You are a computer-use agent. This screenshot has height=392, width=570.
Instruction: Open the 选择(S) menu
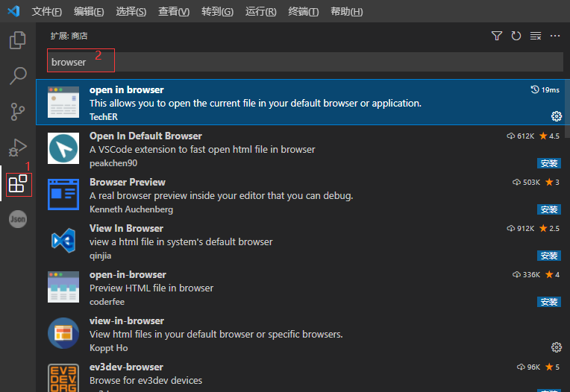click(131, 12)
